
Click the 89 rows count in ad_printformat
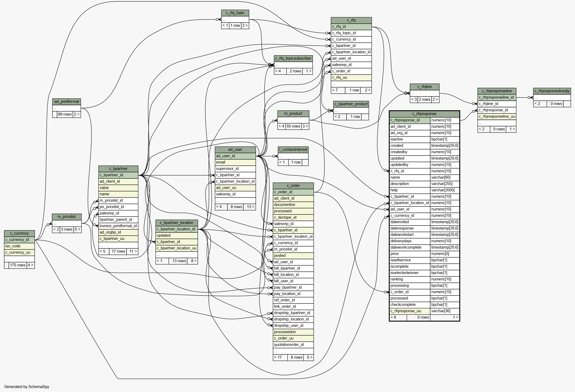(x=65, y=114)
